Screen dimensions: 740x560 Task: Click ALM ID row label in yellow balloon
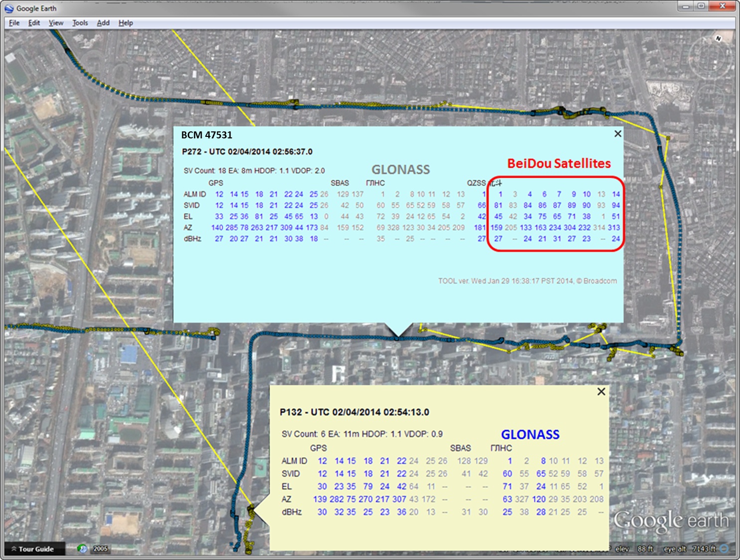coord(294,461)
